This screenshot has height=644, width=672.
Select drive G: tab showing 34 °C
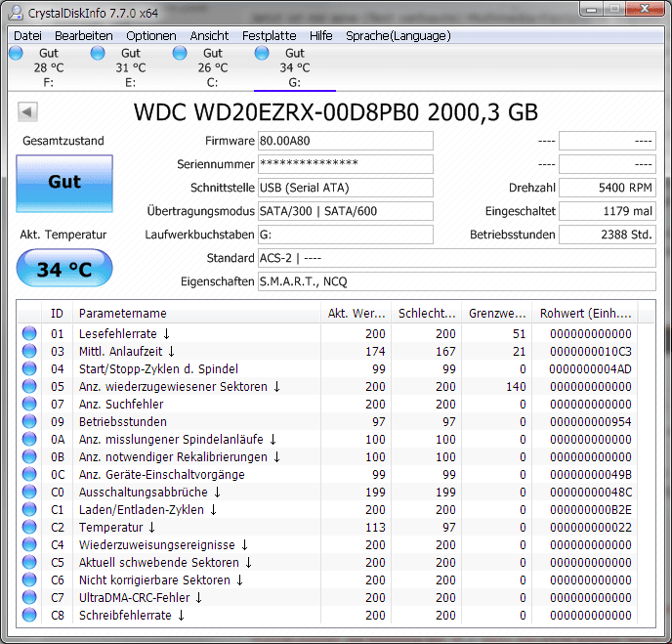pyautogui.click(x=294, y=67)
